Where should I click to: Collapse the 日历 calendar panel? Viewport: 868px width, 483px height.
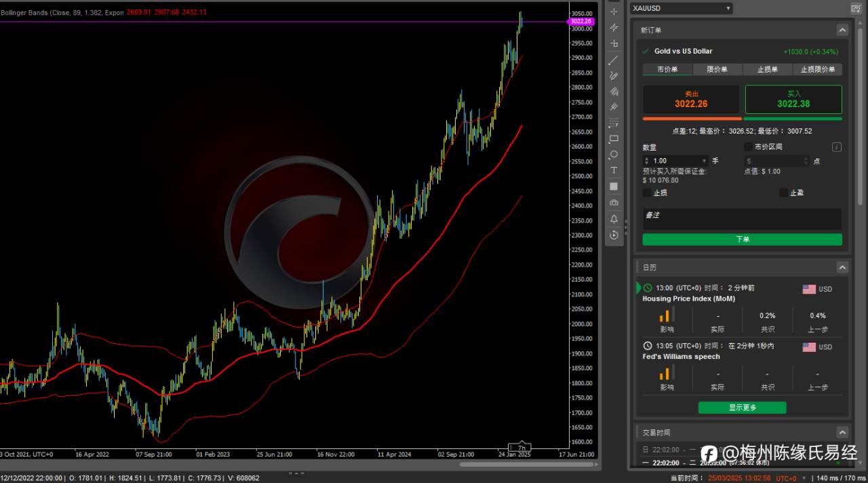pos(842,267)
